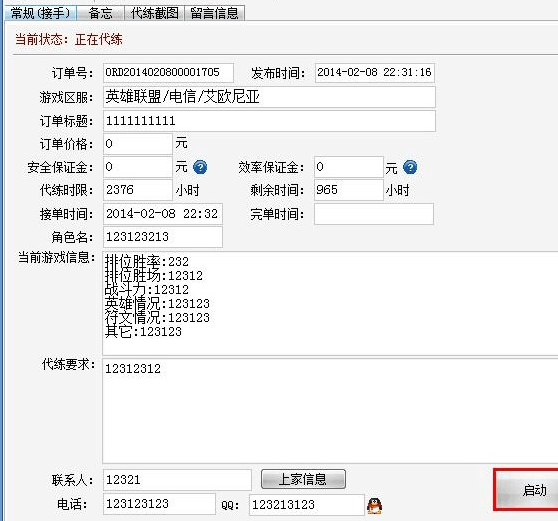558x521 pixels.
Task: Focus the 订单号 field
Action: tap(168, 73)
